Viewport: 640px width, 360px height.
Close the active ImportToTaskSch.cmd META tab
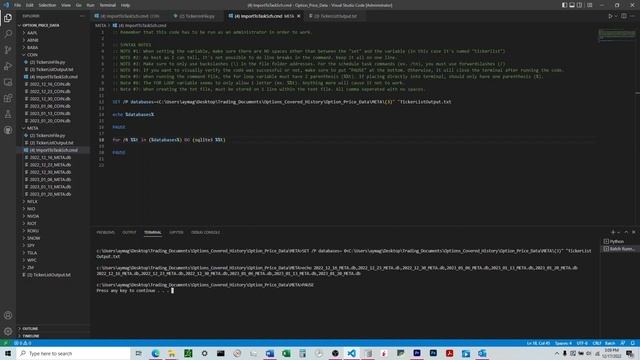coord(299,16)
